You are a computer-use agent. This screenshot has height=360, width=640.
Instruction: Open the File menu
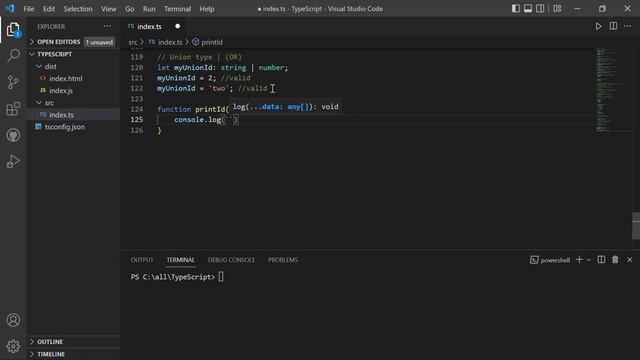point(29,9)
